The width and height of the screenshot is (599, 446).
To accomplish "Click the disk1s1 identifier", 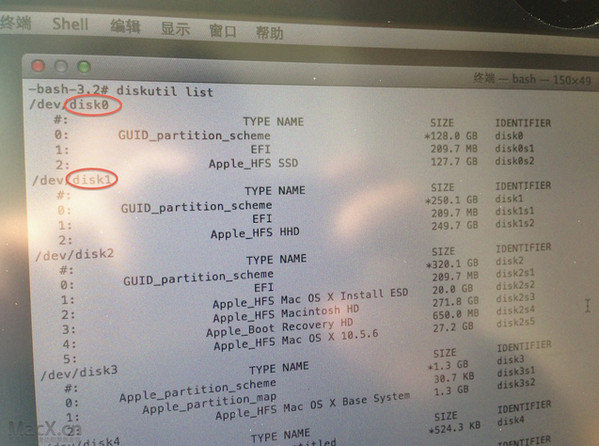I will tap(515, 211).
